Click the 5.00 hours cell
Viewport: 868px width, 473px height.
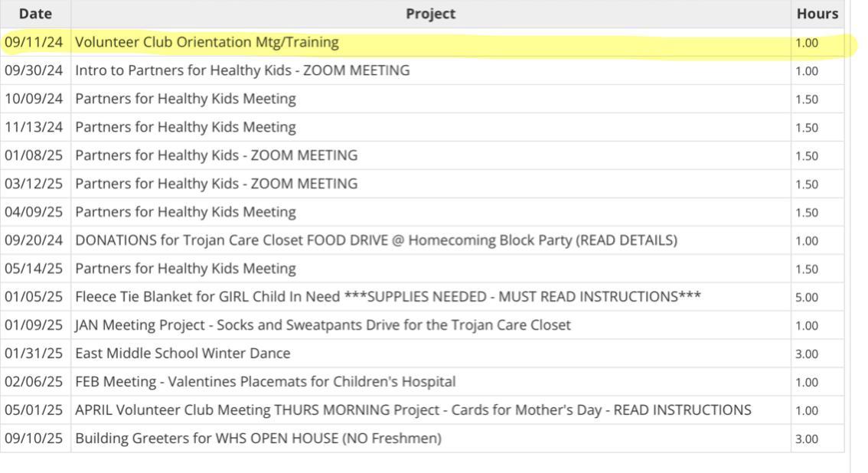pos(807,297)
